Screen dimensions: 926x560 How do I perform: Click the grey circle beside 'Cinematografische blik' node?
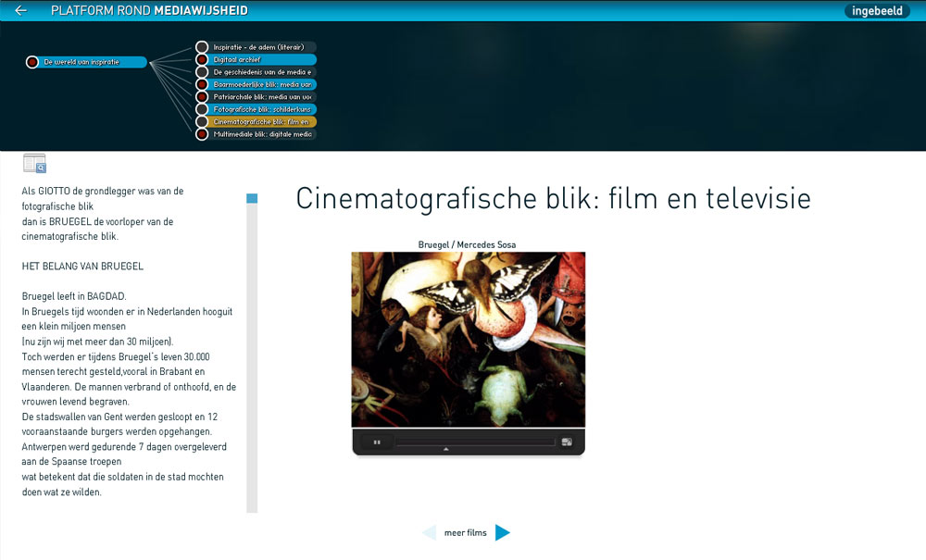point(202,121)
